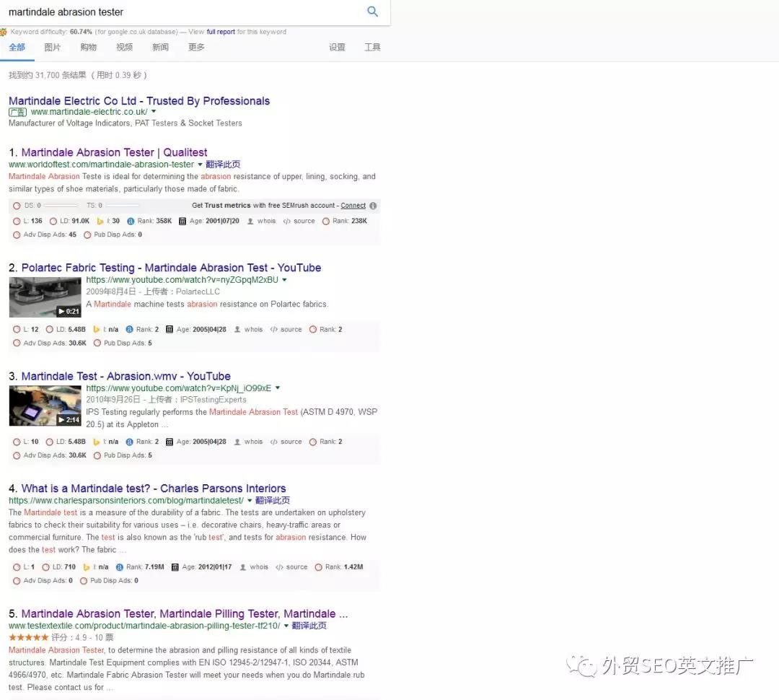Screen dimensions: 779x700
Task: Click the Alexa rank icon showing 358K
Action: 131,222
